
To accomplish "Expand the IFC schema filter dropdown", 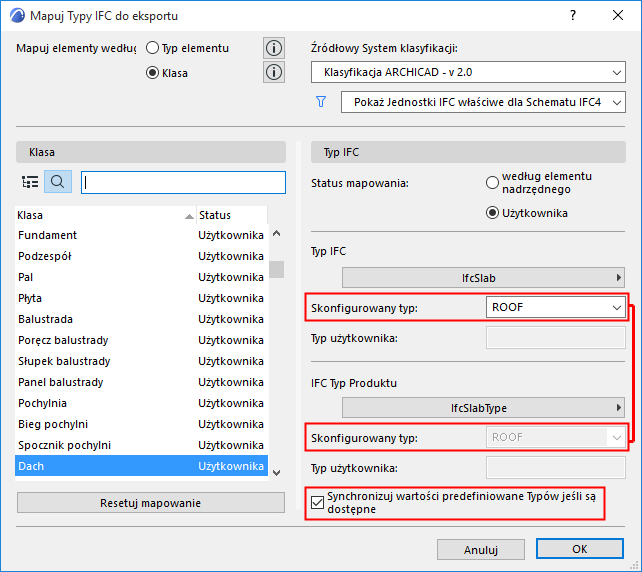I will coord(483,102).
